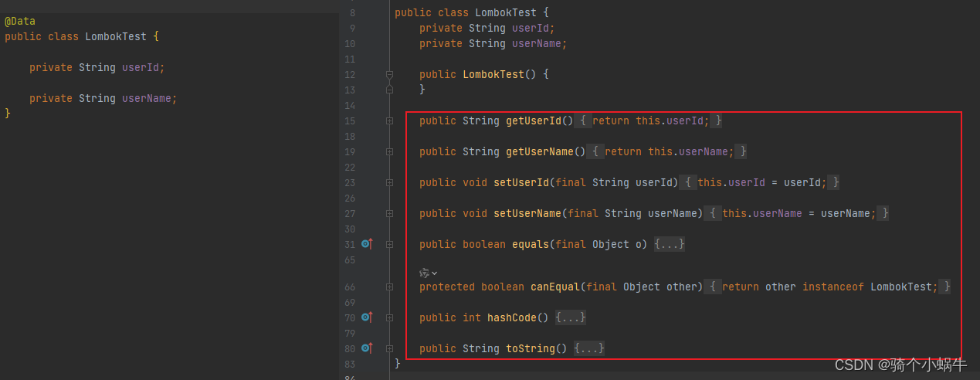The image size is (980, 380).
Task: Click the 'return this.userId;' folded statement
Action: (x=651, y=120)
